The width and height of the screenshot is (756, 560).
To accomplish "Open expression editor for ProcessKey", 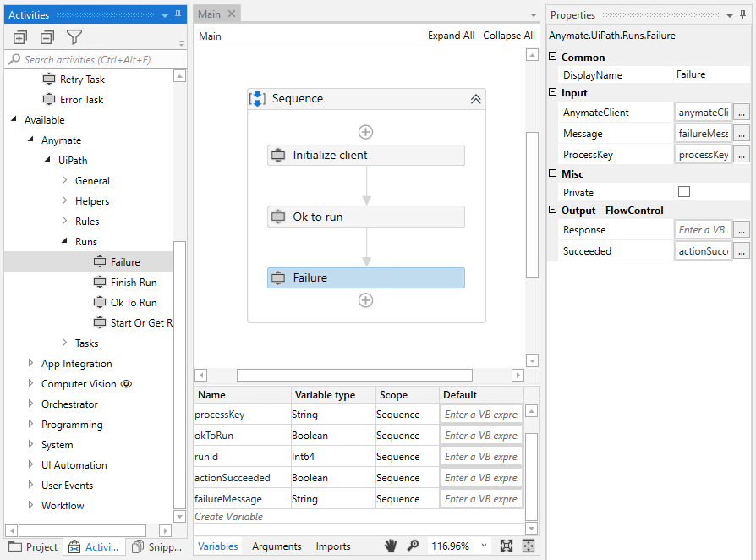I will [742, 155].
